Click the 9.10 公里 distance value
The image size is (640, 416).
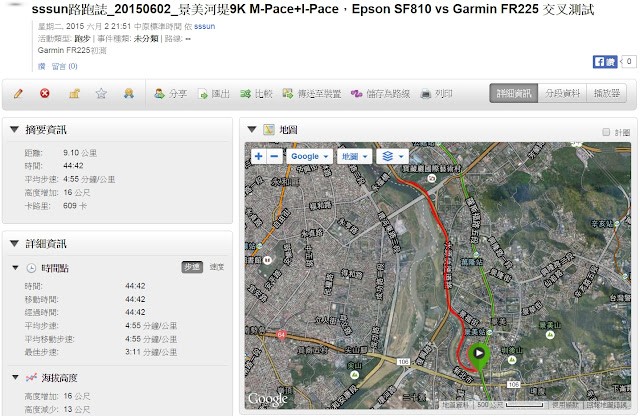pos(80,153)
